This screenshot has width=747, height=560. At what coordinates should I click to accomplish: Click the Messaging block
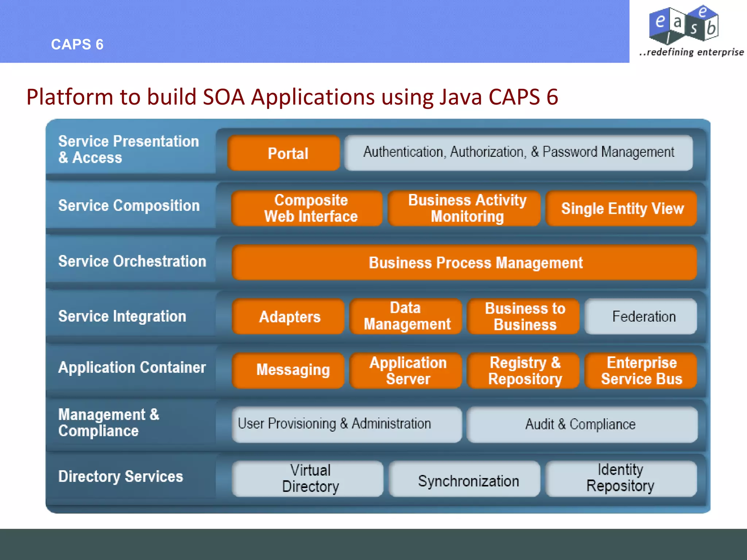(x=288, y=370)
